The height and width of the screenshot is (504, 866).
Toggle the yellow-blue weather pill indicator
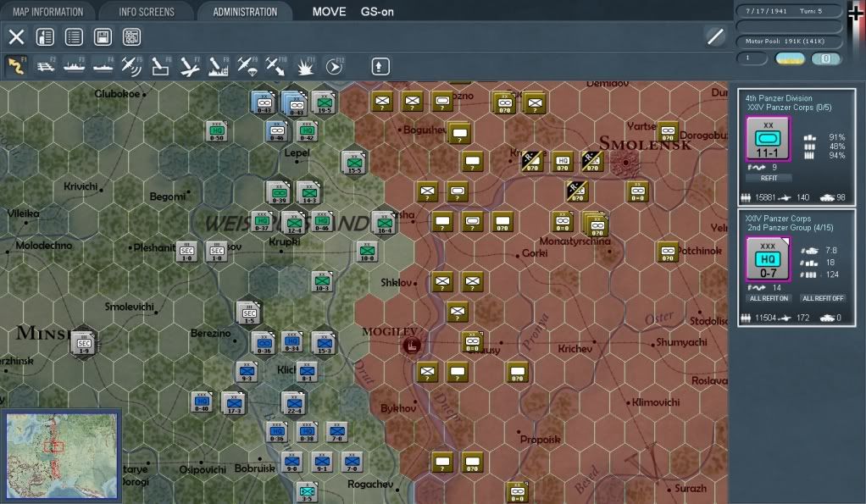pyautogui.click(x=790, y=58)
